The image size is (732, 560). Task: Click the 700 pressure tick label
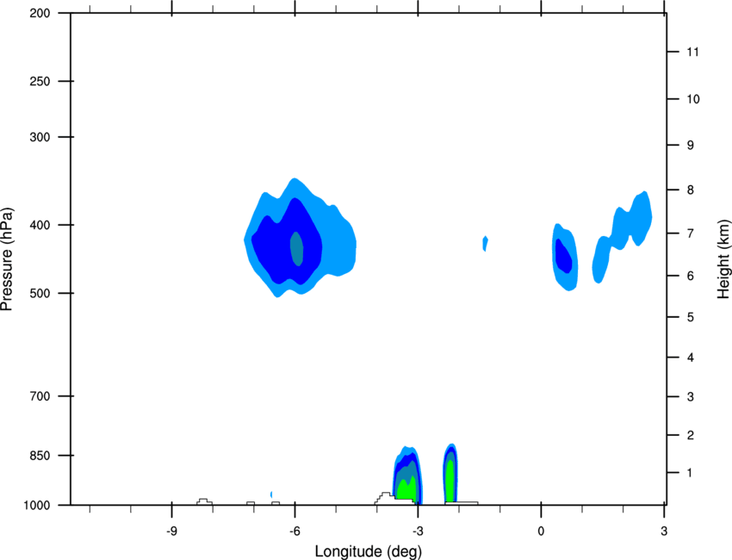[x=40, y=396]
